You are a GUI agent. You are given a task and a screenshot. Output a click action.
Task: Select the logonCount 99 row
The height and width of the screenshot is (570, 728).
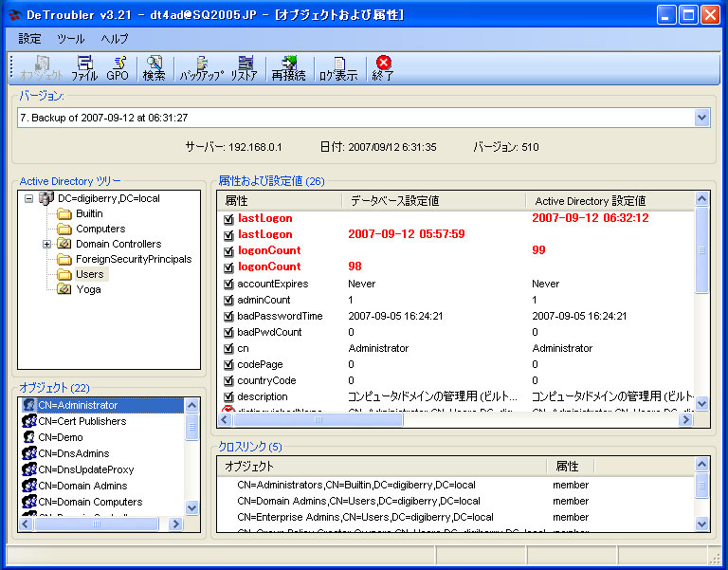coord(455,250)
